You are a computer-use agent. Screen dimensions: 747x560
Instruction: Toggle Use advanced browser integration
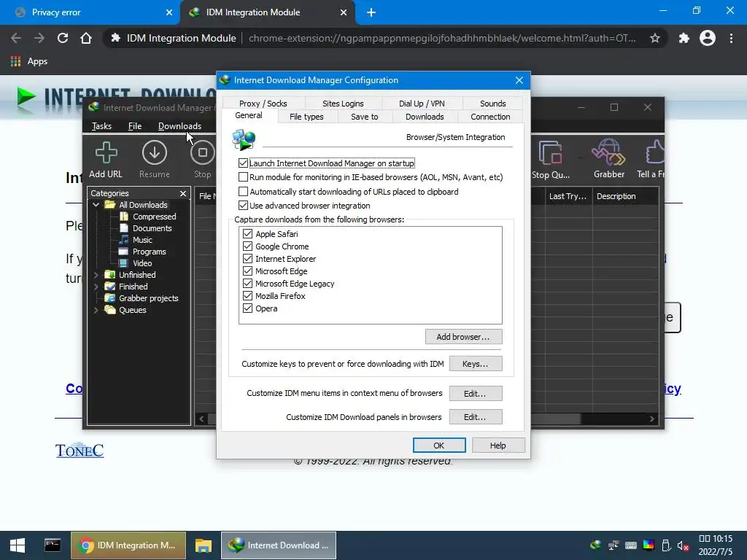click(x=243, y=205)
